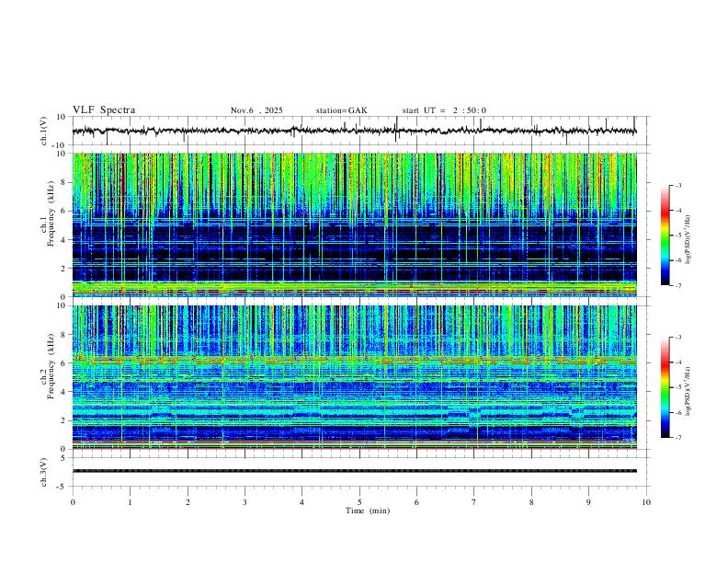Click time axis tick label "9"
Image resolution: width=728 pixels, height=563 pixels.
coord(588,502)
